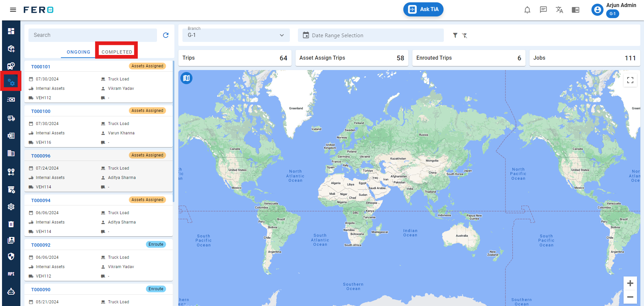Open the spreadsheet icon in sidebar
The width and height of the screenshot is (644, 306).
click(x=11, y=136)
